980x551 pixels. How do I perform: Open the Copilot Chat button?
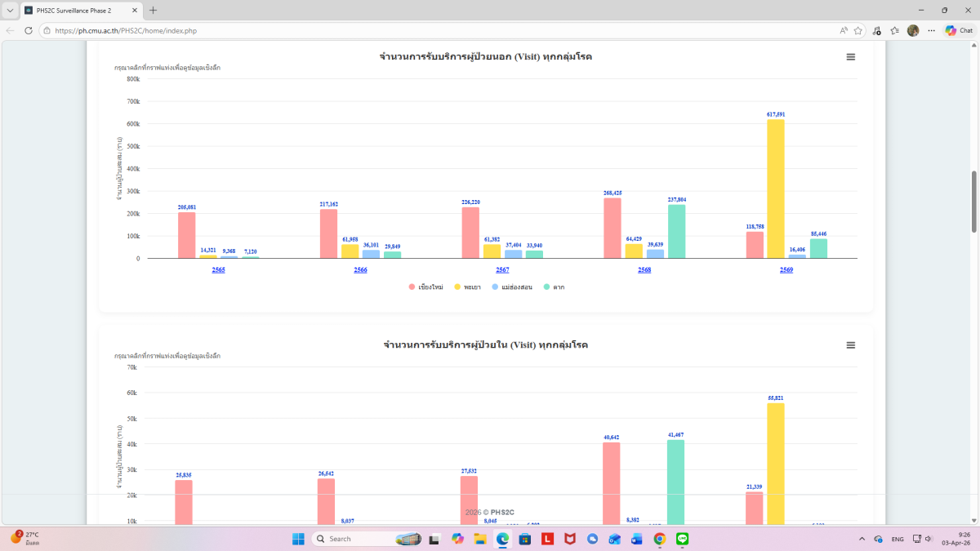pyautogui.click(x=960, y=30)
